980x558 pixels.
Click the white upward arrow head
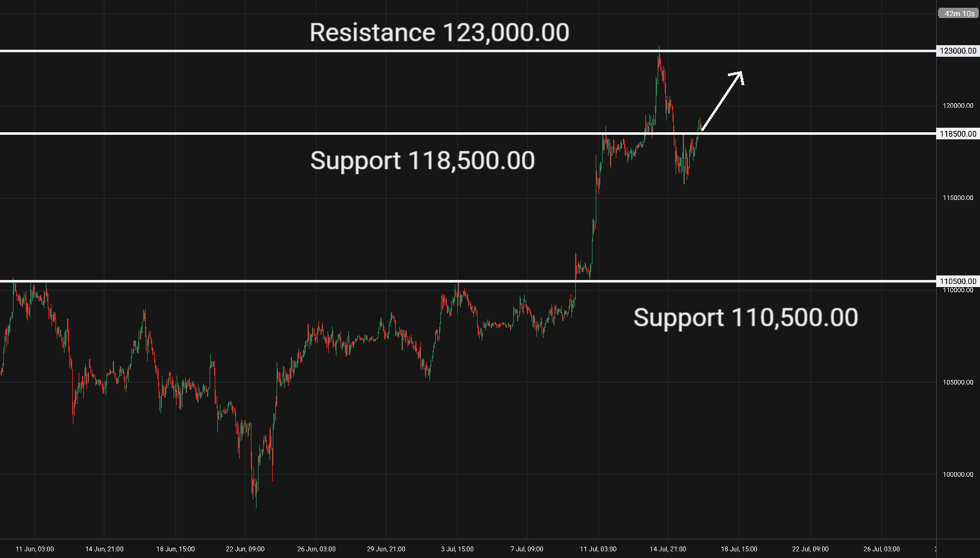tap(738, 77)
